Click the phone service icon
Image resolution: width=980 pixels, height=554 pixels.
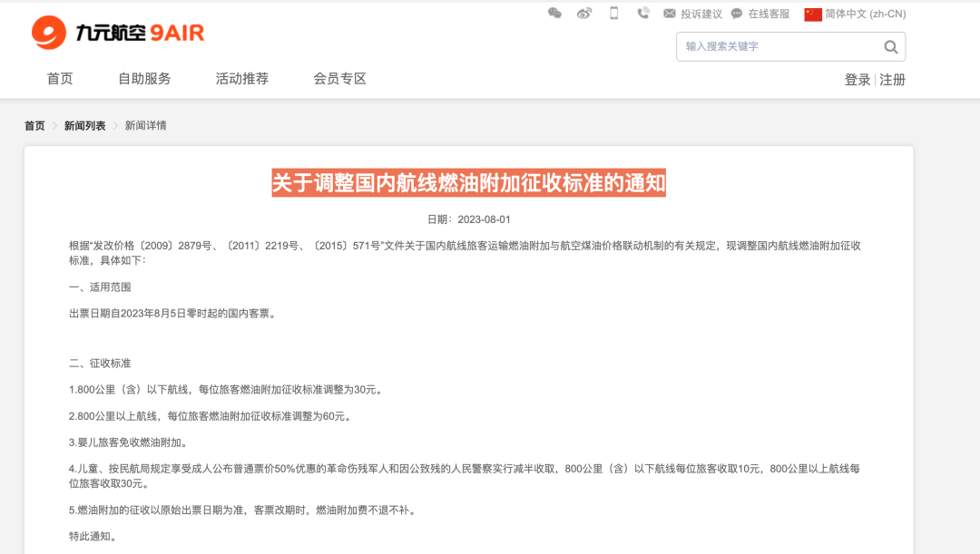point(643,13)
